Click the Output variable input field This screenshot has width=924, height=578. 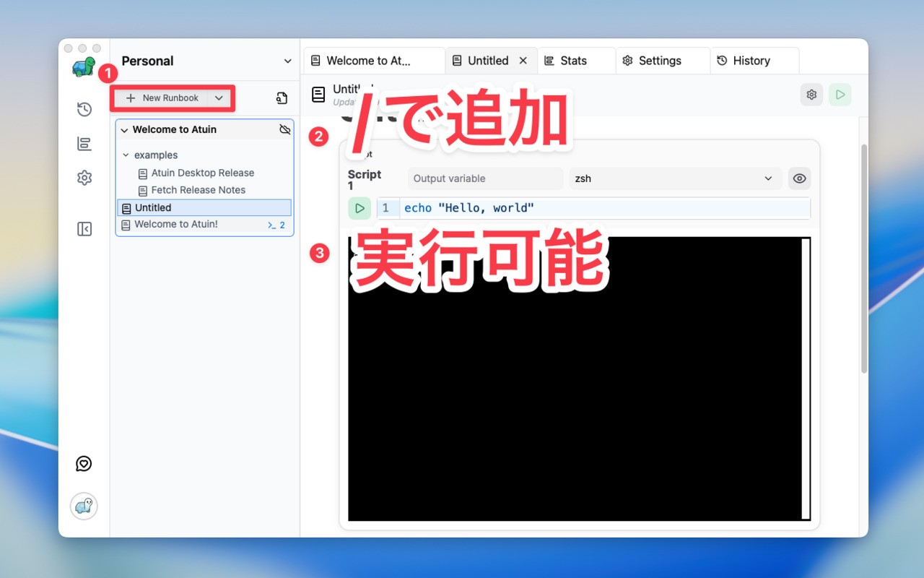[x=484, y=178]
